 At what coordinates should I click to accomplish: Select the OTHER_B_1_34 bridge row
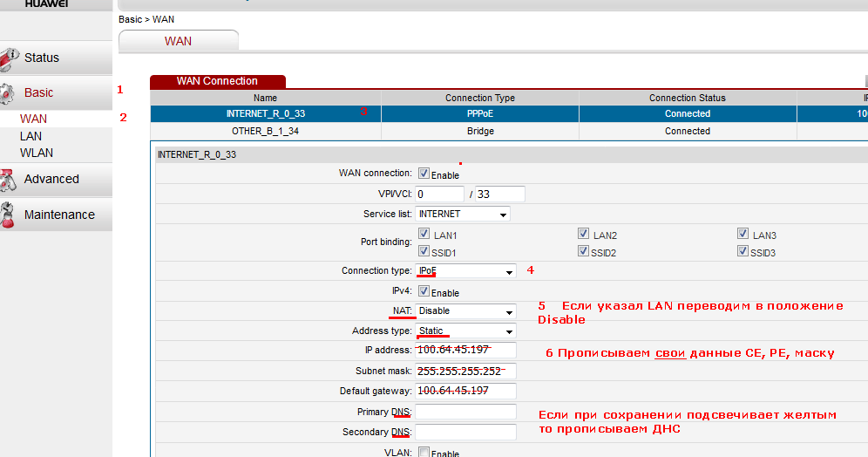tap(266, 132)
